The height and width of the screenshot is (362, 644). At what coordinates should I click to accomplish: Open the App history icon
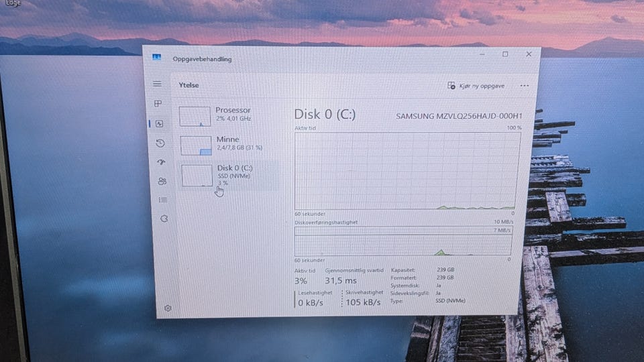pos(160,143)
